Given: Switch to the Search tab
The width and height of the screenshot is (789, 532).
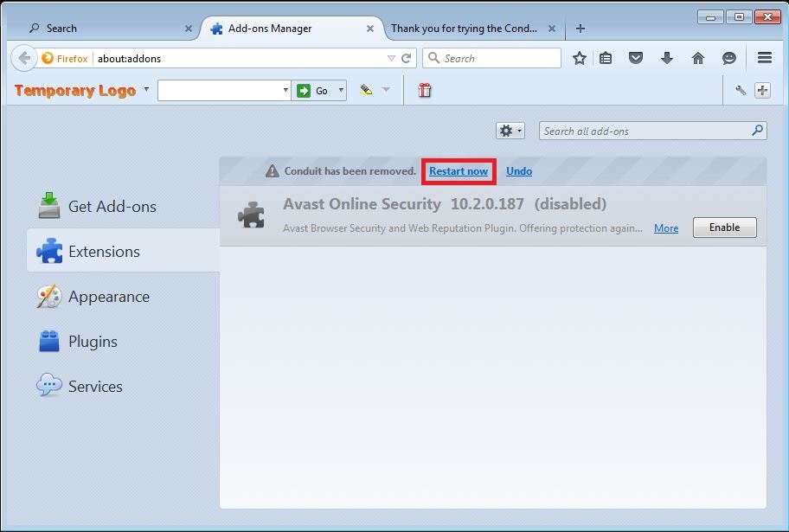Looking at the screenshot, I should pyautogui.click(x=106, y=29).
